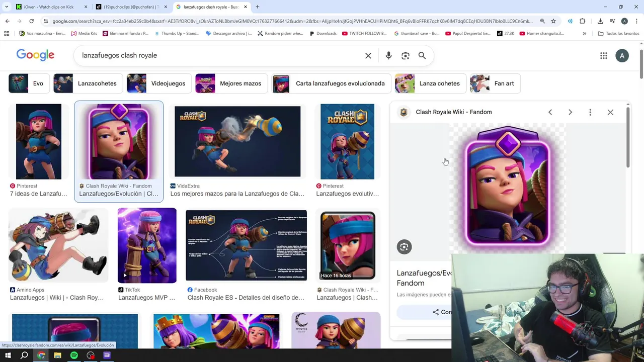Filter images by Evo chip

point(29,83)
